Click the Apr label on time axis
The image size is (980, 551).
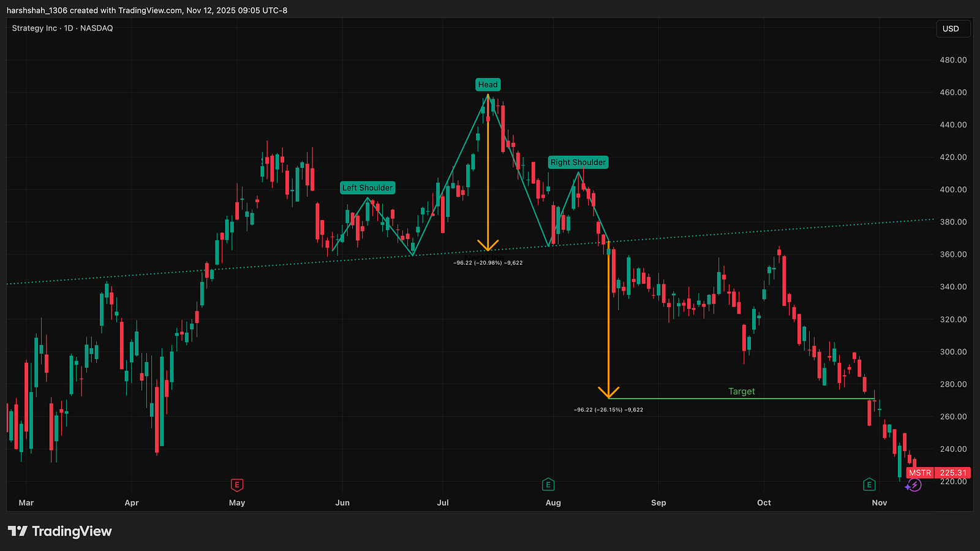[132, 503]
